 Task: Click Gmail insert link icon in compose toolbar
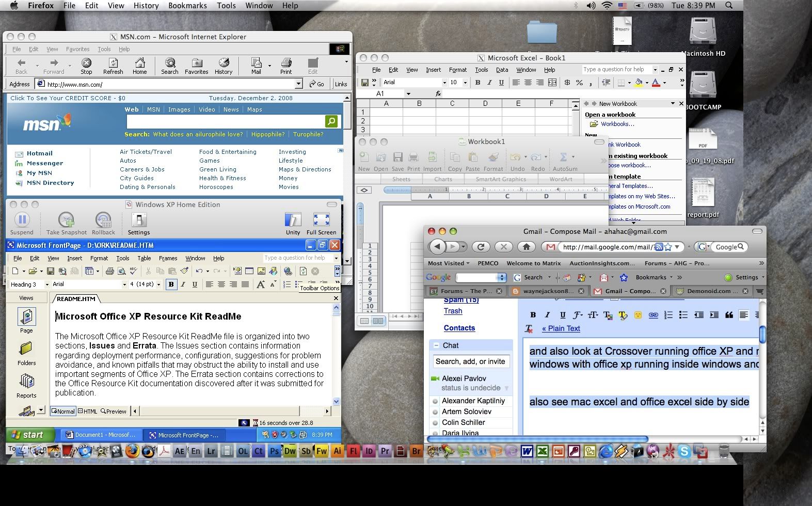653,315
